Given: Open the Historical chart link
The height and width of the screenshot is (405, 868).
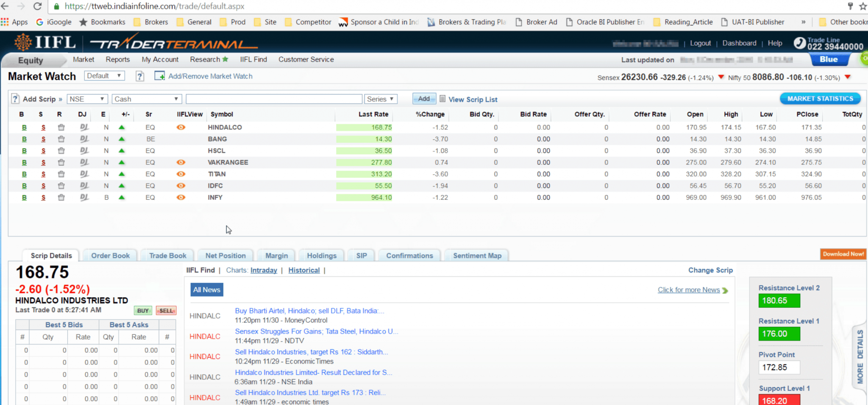Looking at the screenshot, I should click(x=304, y=270).
